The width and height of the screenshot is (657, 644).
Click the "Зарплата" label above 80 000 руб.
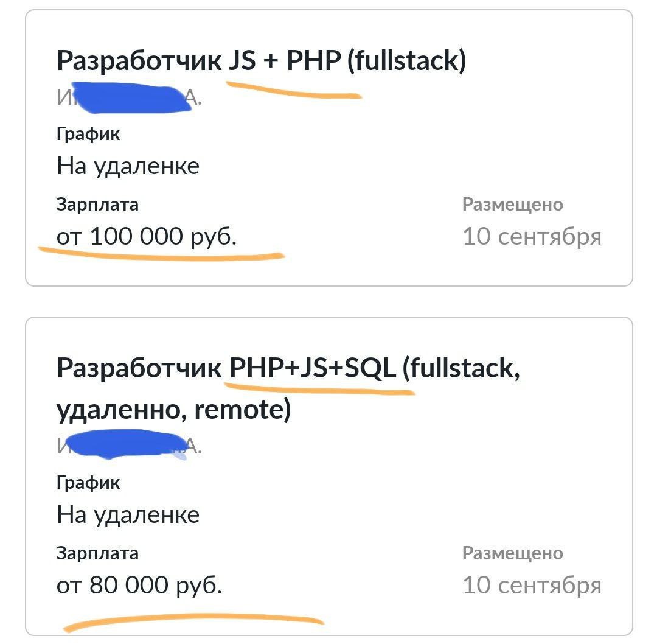(x=97, y=553)
